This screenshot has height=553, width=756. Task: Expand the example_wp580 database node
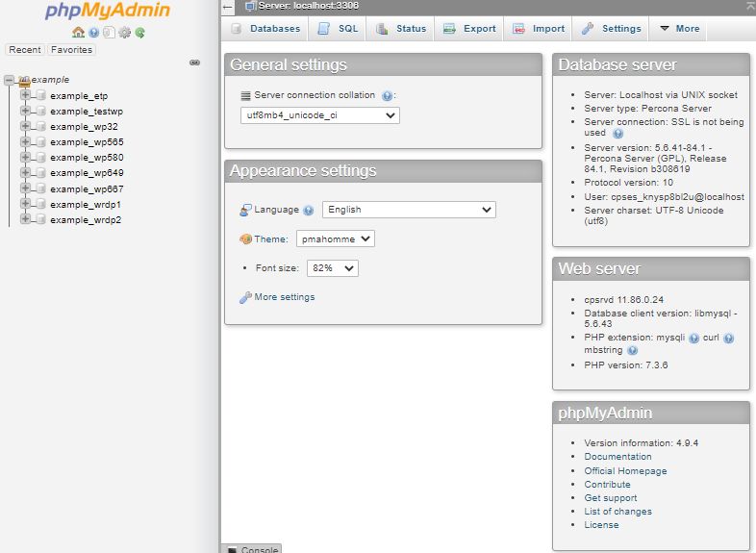pos(26,157)
